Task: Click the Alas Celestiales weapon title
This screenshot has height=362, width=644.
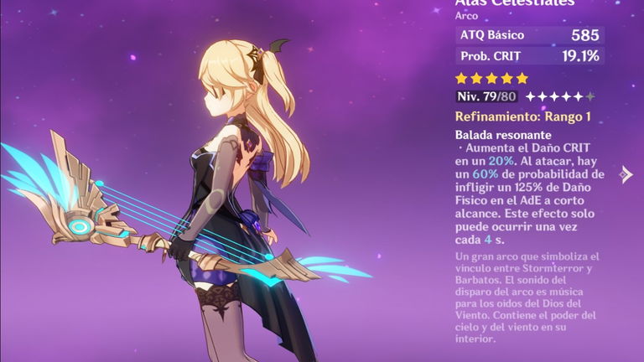Action: [515, 3]
